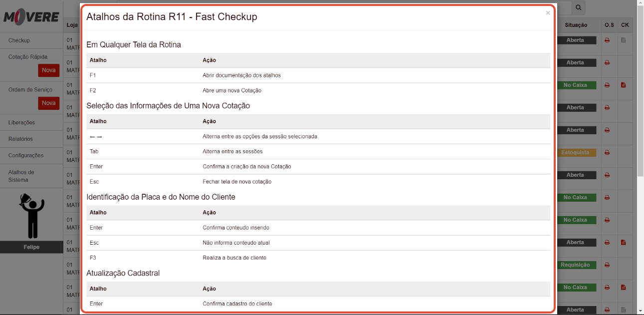
Task: Click text Abre uma nova Cotação
Action: [x=232, y=90]
